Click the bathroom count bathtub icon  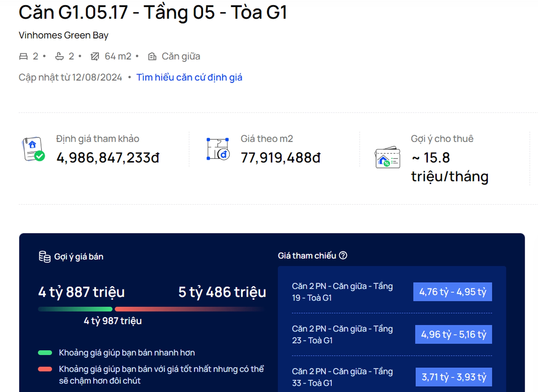pos(59,56)
